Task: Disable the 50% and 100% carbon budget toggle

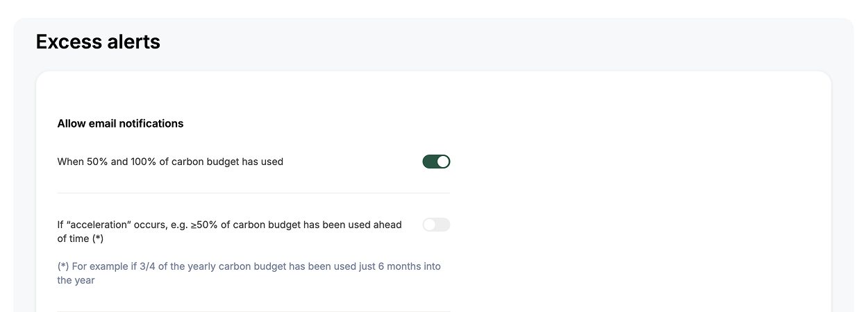Action: click(x=436, y=162)
